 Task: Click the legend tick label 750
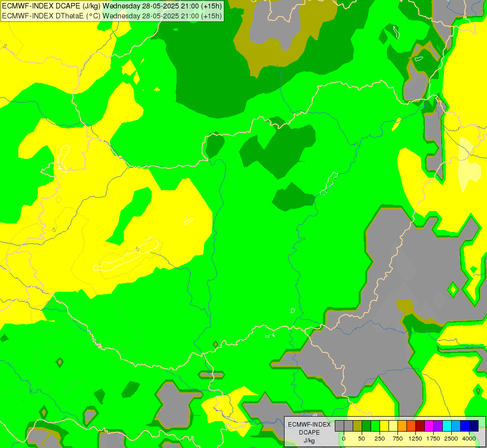pos(397,439)
